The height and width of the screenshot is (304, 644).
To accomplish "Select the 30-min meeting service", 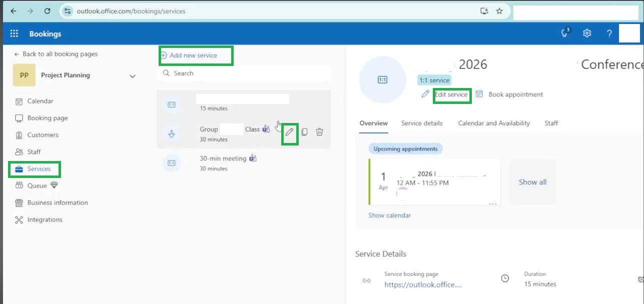I will point(244,163).
